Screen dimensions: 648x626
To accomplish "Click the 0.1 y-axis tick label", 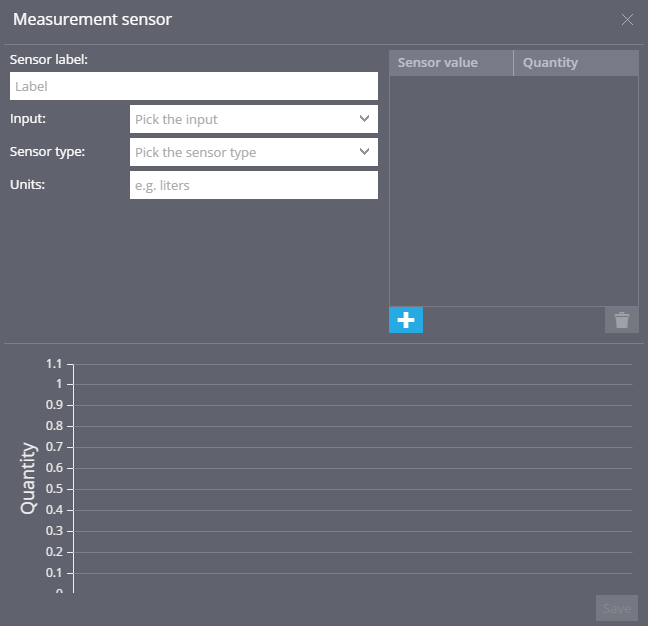I will (x=54, y=573).
